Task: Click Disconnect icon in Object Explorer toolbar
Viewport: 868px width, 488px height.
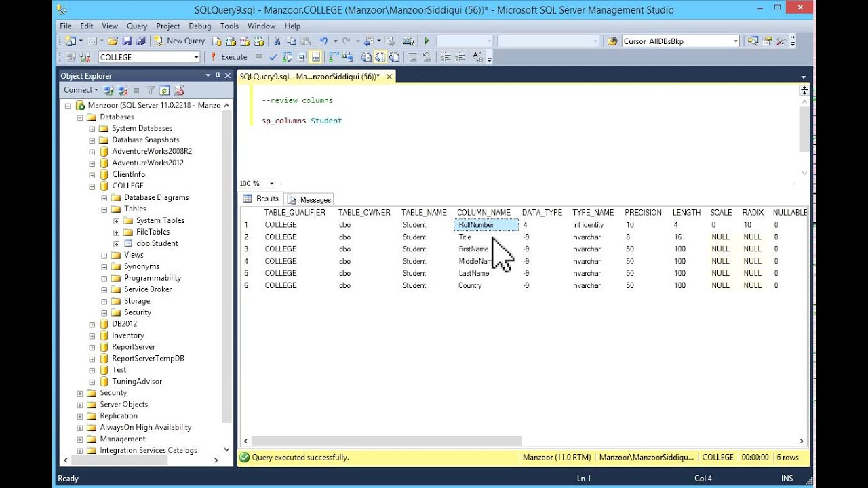Action: (x=123, y=90)
